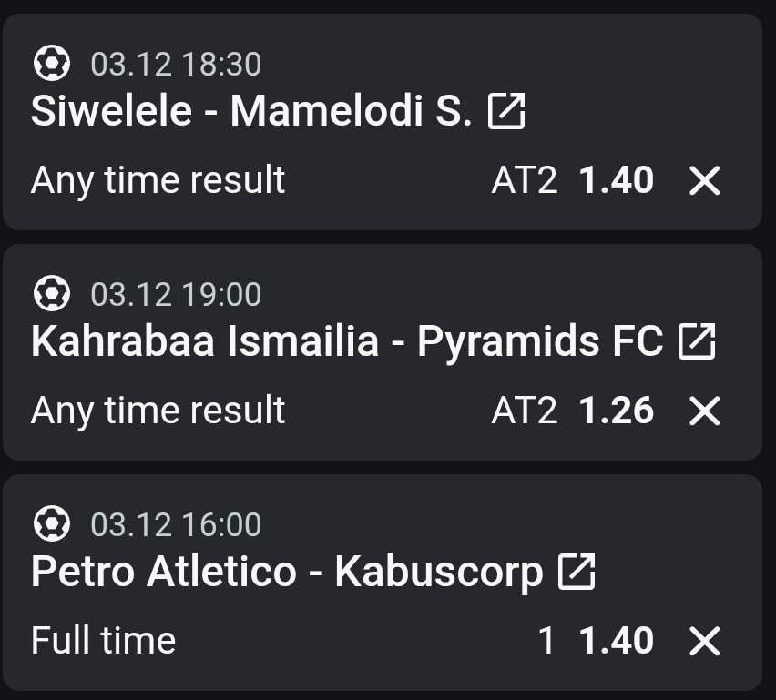Click soccer ball icon beside 03.12 19:00
776x700 pixels.
(x=51, y=294)
